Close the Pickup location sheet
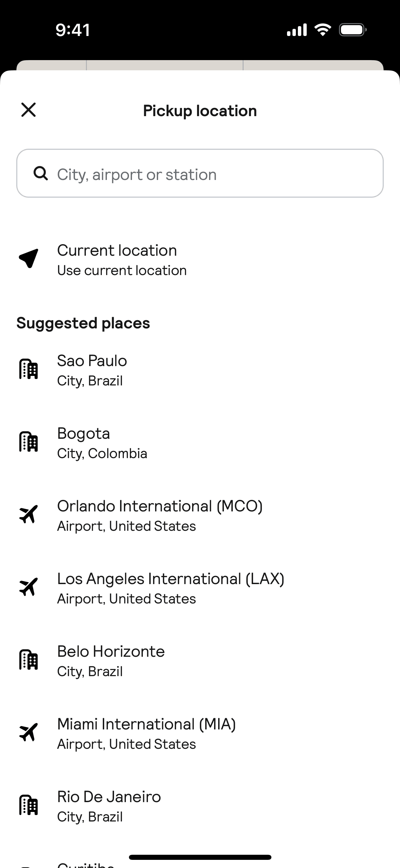The width and height of the screenshot is (400, 868). [x=28, y=110]
